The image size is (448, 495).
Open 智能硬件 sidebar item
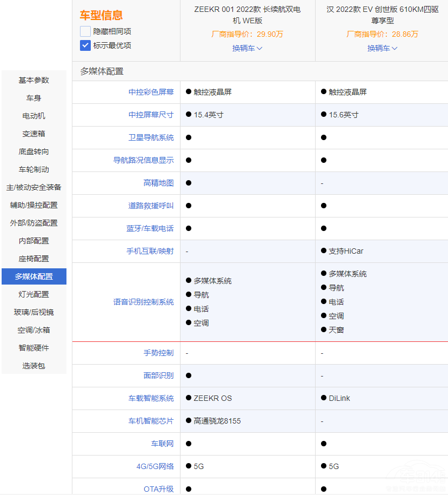point(34,348)
